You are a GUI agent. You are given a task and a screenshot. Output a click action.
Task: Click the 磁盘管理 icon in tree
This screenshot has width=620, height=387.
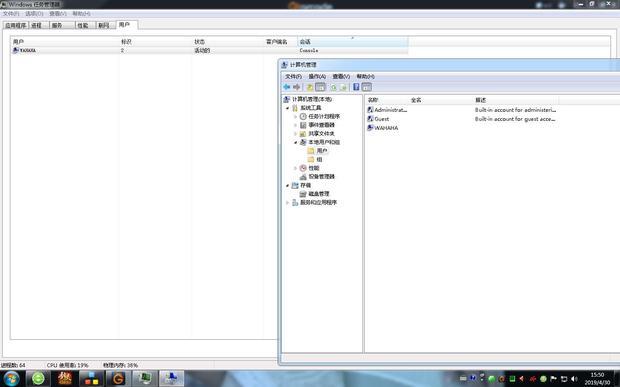(x=303, y=194)
